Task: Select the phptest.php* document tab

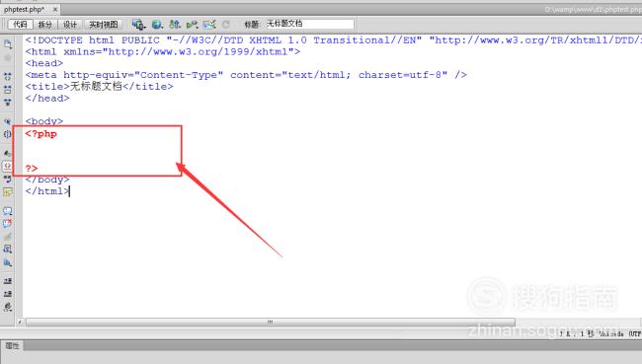Action: (x=24, y=9)
